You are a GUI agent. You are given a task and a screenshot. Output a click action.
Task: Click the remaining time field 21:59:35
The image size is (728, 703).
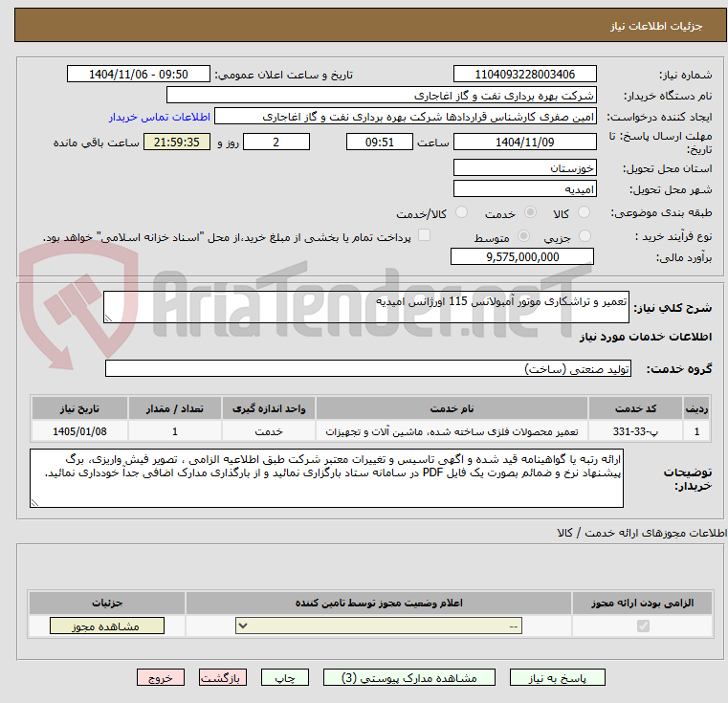click(176, 142)
